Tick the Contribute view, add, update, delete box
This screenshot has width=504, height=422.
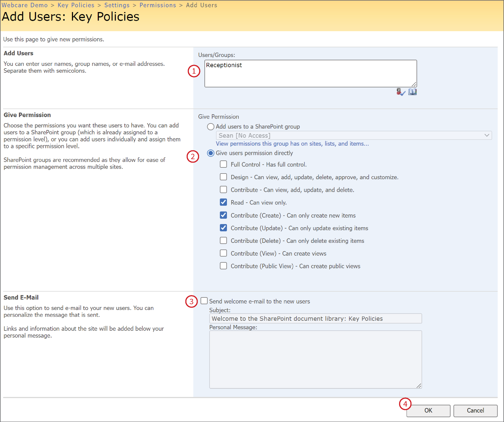223,190
